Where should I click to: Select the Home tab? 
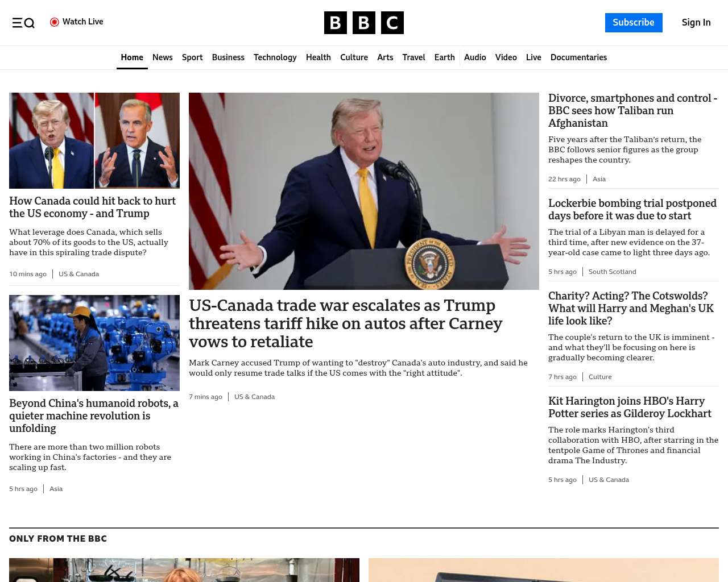(132, 57)
